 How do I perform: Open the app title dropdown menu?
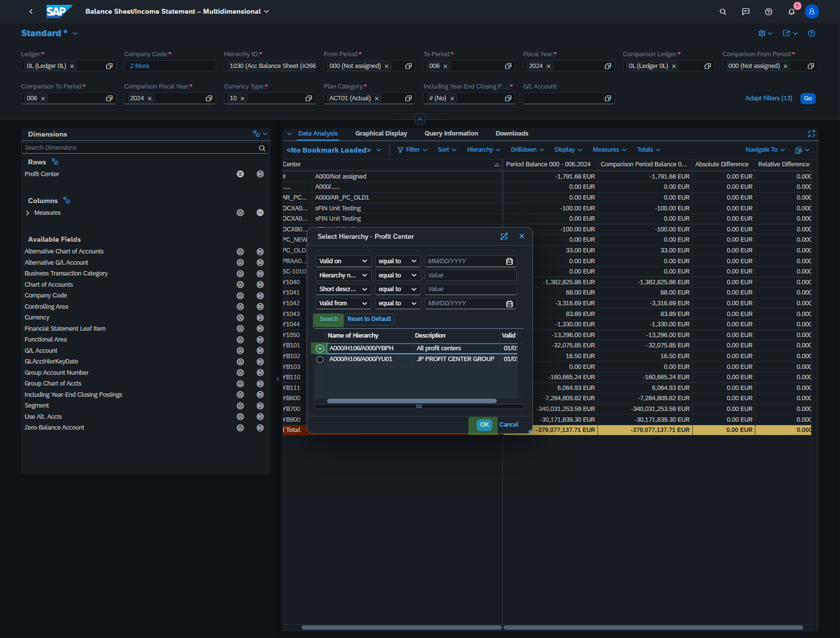point(266,11)
